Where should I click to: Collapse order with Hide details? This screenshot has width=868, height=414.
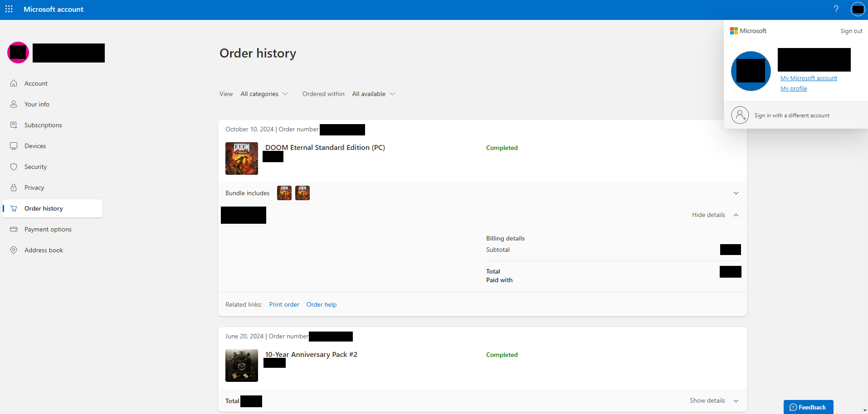(x=715, y=215)
